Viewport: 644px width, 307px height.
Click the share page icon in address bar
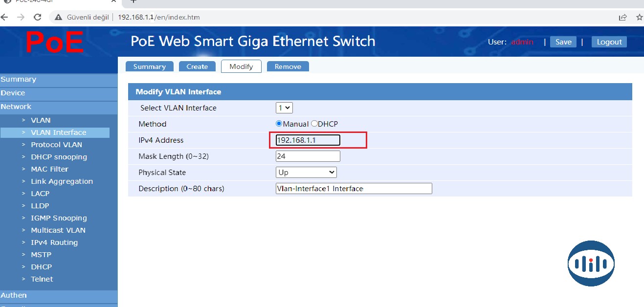coord(622,17)
